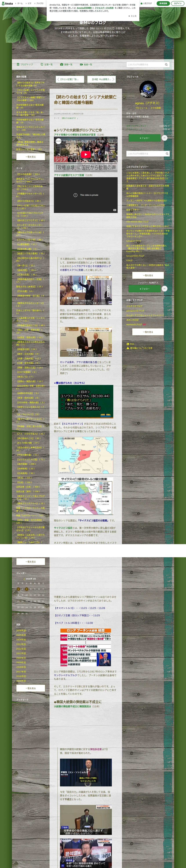Select March 3 in the calendar

26,589
